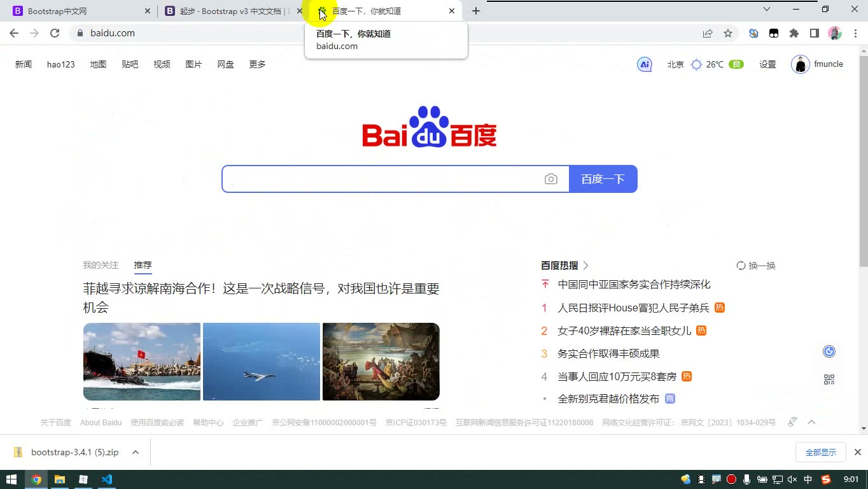
Task: Open hao123 navigation link
Action: pos(61,64)
